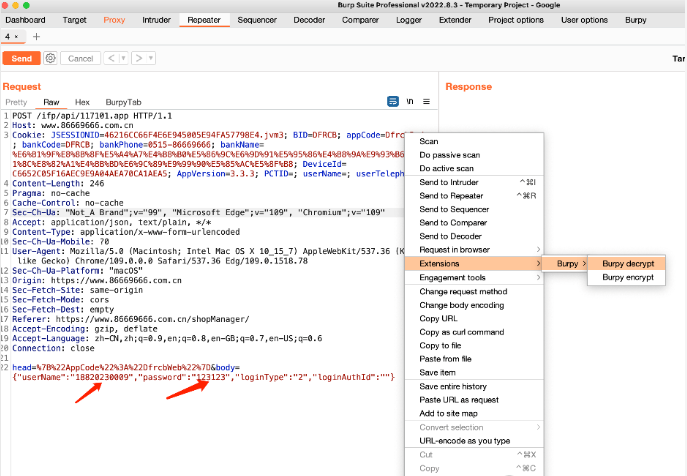Viewport: 687px width, 476px height.
Task: Open history dropdown beside forward arrow
Action: click(x=151, y=58)
